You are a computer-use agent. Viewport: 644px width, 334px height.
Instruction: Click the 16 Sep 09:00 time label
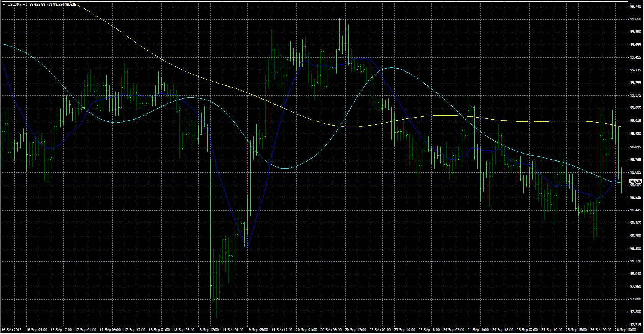(x=36, y=329)
